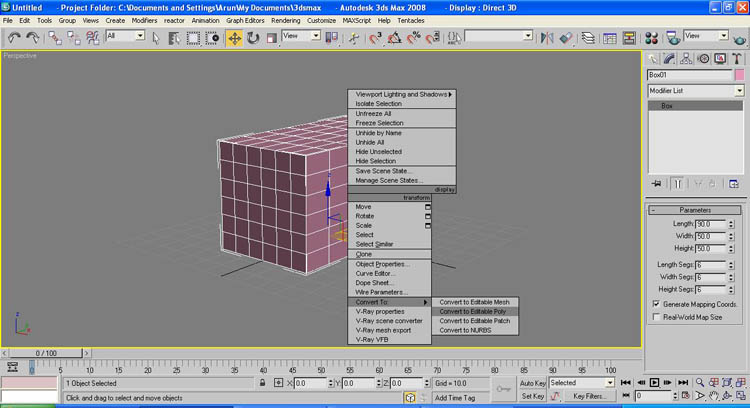Screen dimensions: 750x408
Task: Open Curve Editor toolbar icon
Action: 610,38
